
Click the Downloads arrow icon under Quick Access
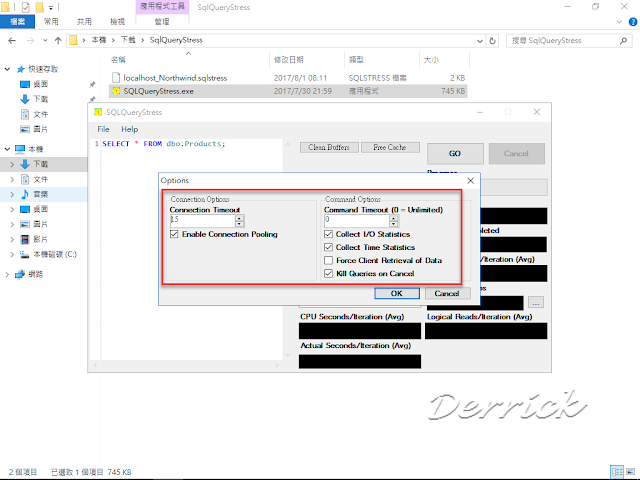(x=25, y=99)
